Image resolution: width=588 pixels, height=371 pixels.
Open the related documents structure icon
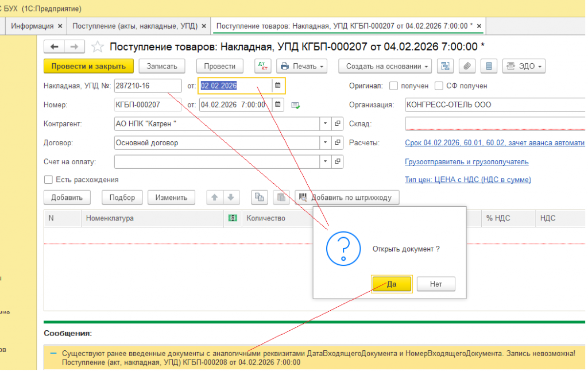point(445,66)
